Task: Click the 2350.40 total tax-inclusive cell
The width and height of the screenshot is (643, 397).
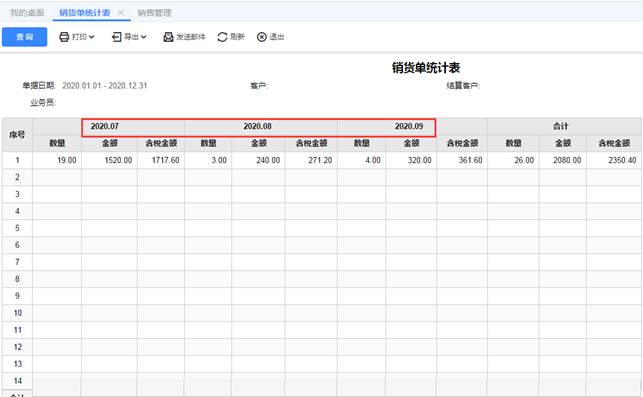Action: tap(614, 160)
